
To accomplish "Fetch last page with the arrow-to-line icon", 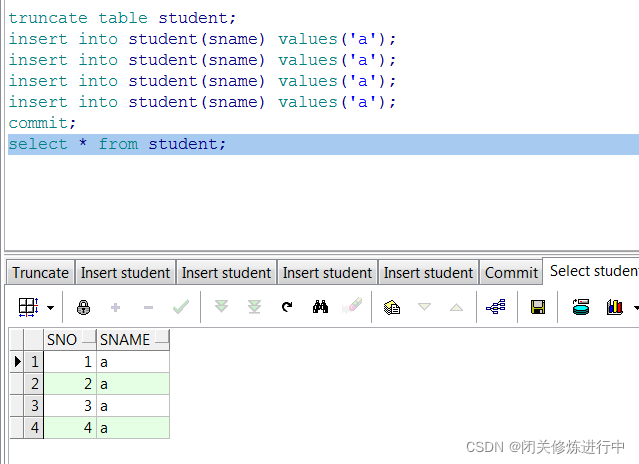I will point(255,307).
